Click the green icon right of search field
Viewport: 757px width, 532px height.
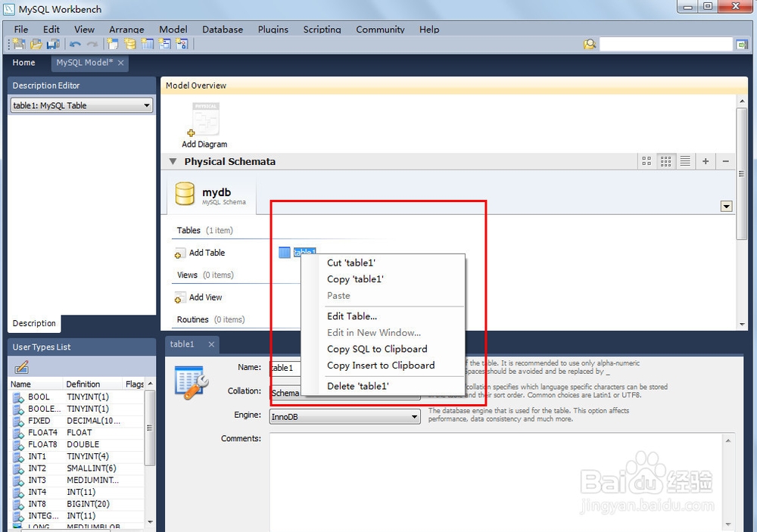pos(742,45)
